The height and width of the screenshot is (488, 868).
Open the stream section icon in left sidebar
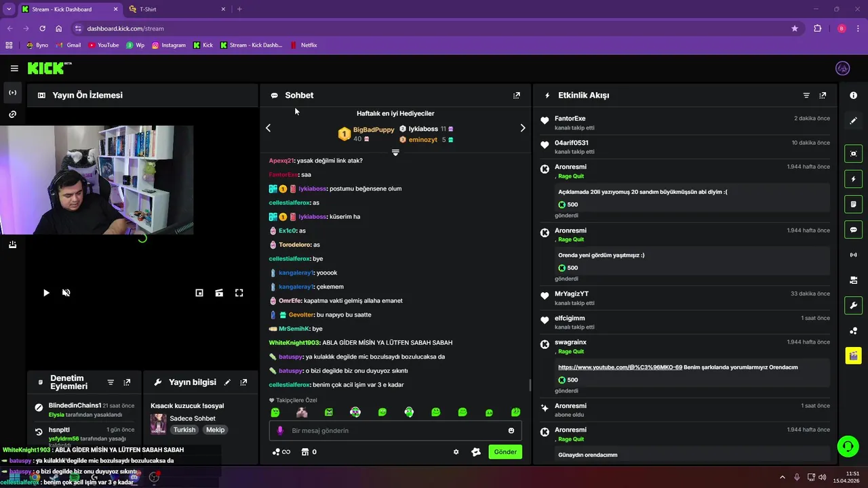[x=12, y=93]
